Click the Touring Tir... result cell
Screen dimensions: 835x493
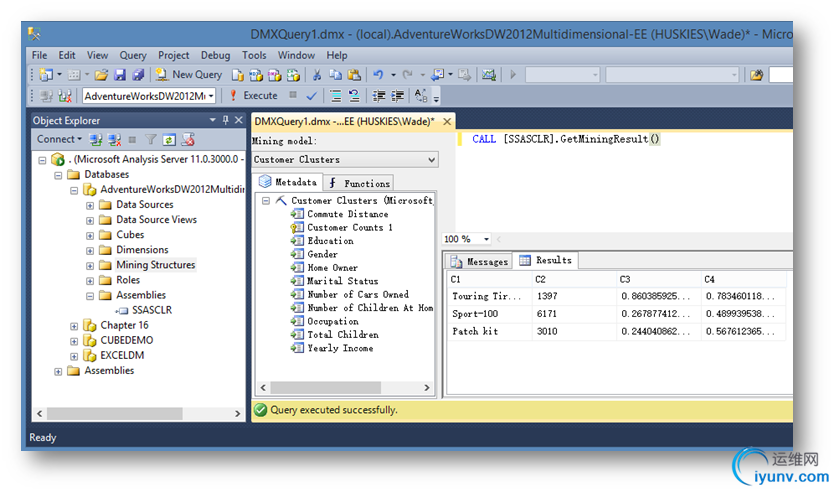(487, 297)
